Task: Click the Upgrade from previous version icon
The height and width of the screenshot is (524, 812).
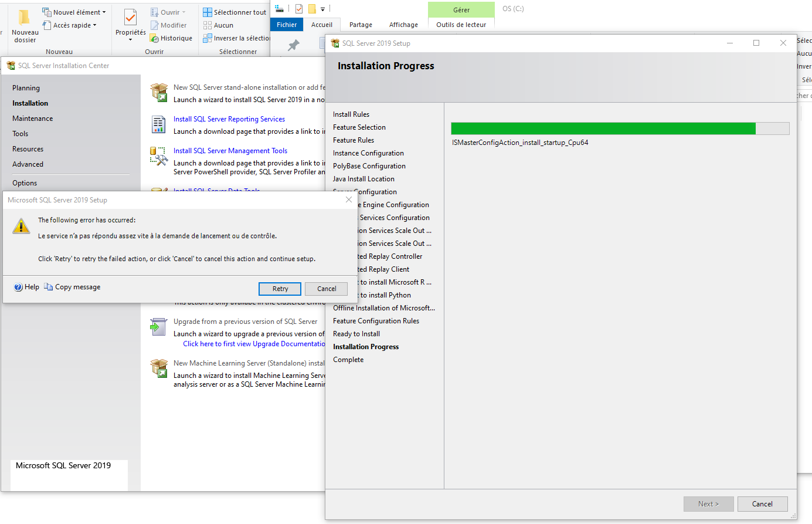Action: pos(159,326)
